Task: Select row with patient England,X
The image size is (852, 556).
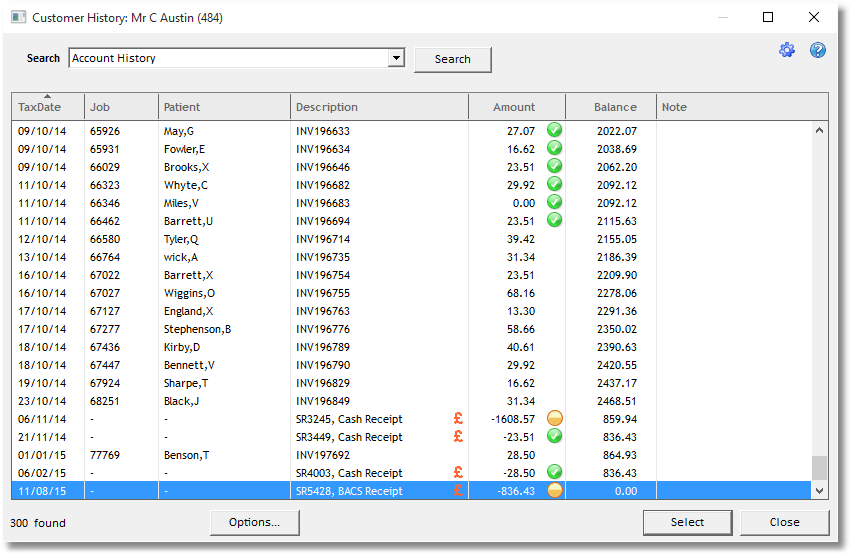Action: coord(412,310)
